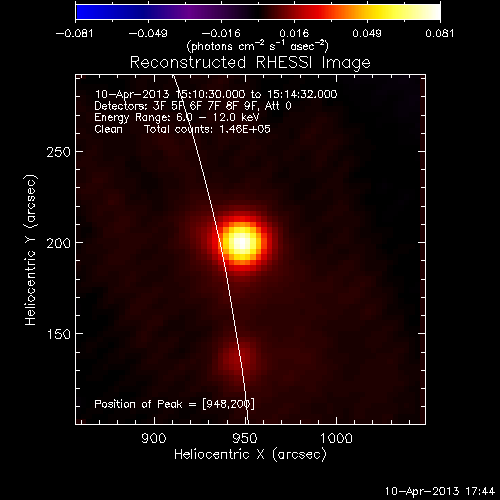Click the Y-axis tick label '250'
This screenshot has height=500, width=500.
pyautogui.click(x=59, y=152)
